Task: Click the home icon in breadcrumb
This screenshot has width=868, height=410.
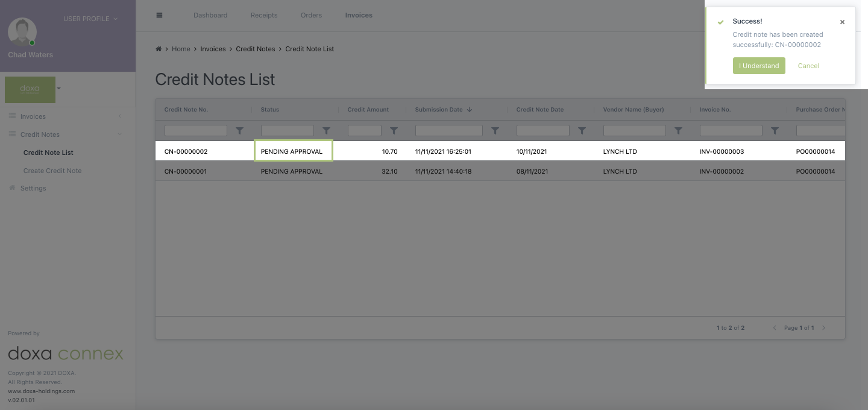Action: [x=159, y=49]
